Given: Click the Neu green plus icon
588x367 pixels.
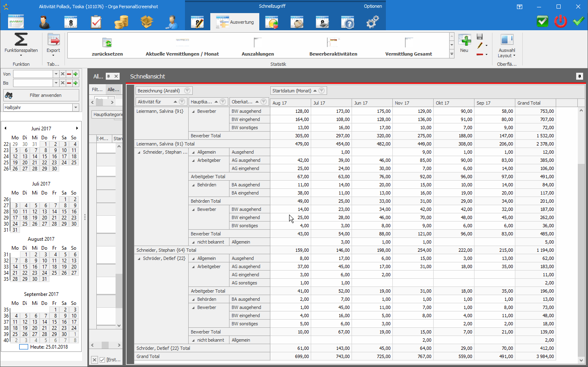Looking at the screenshot, I should click(x=464, y=41).
